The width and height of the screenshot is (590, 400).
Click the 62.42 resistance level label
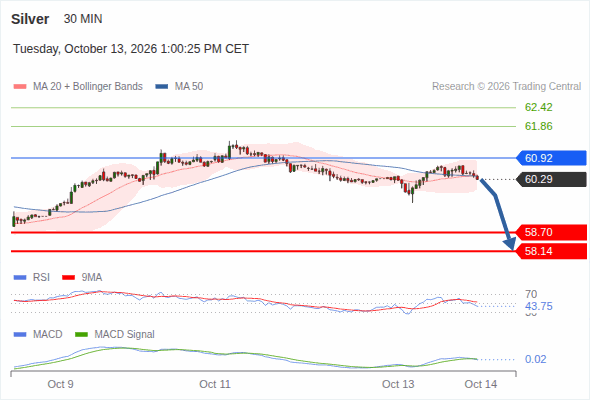(x=538, y=107)
